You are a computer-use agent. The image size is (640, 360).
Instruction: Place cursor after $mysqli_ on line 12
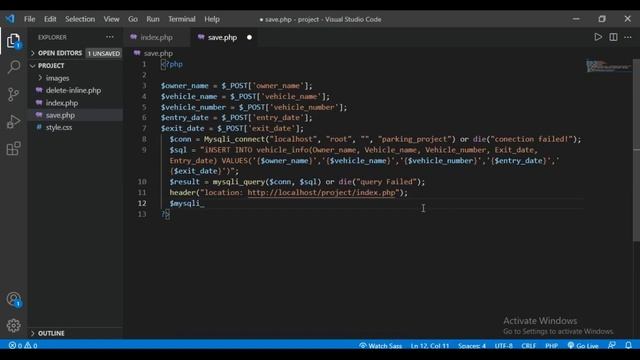(x=204, y=203)
